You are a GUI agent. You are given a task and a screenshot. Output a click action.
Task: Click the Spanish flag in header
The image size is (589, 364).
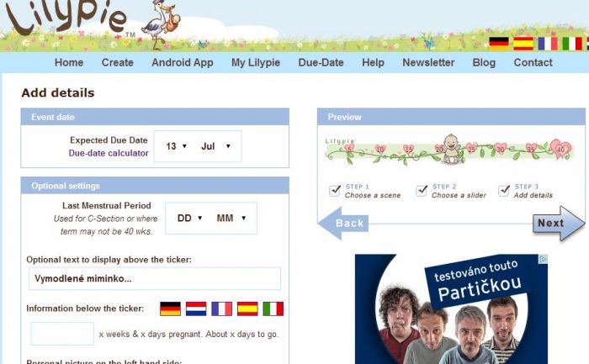523,44
